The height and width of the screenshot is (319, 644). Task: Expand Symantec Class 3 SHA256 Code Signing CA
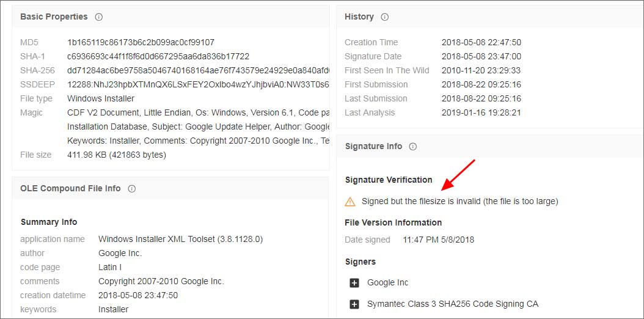point(354,304)
